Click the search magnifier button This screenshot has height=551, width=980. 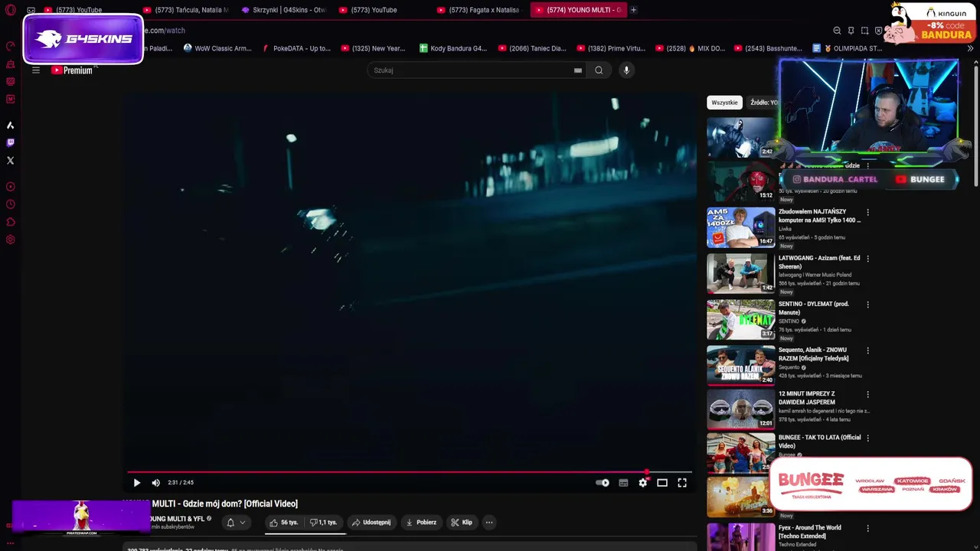click(x=599, y=70)
